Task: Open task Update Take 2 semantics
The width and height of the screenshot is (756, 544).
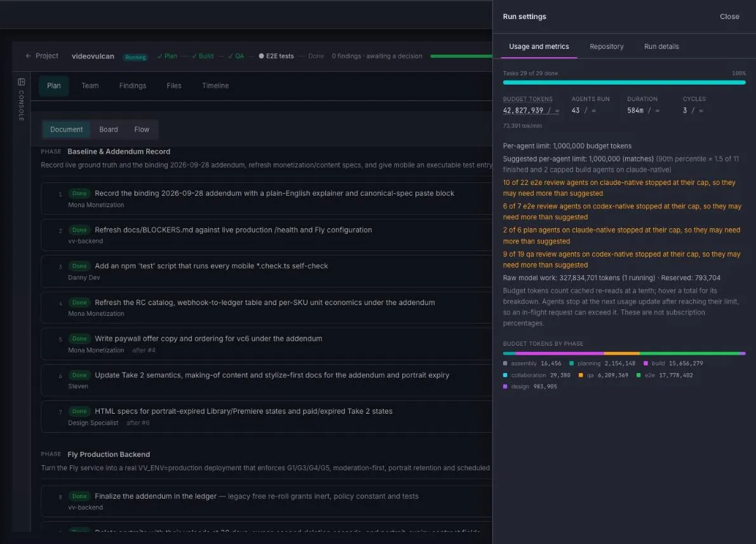Action: (267, 381)
